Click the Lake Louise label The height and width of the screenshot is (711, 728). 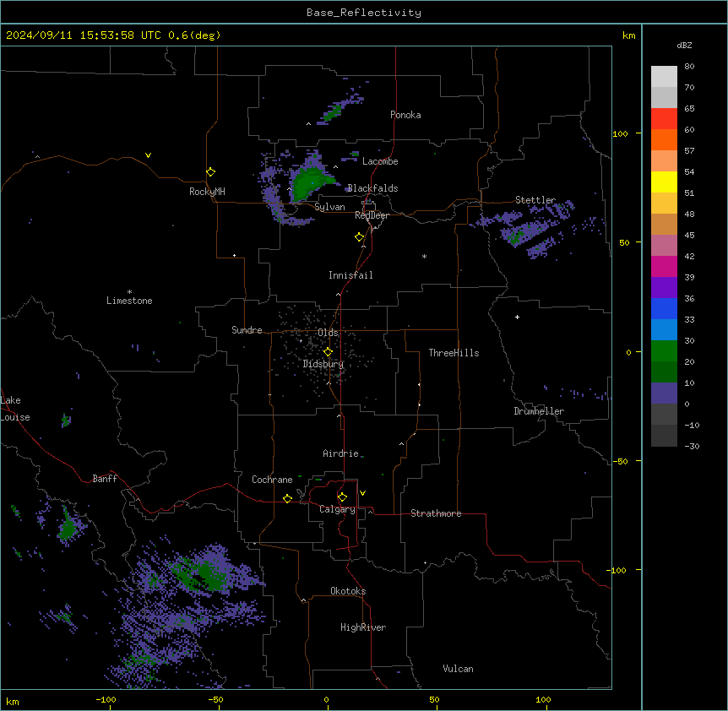click(15, 409)
